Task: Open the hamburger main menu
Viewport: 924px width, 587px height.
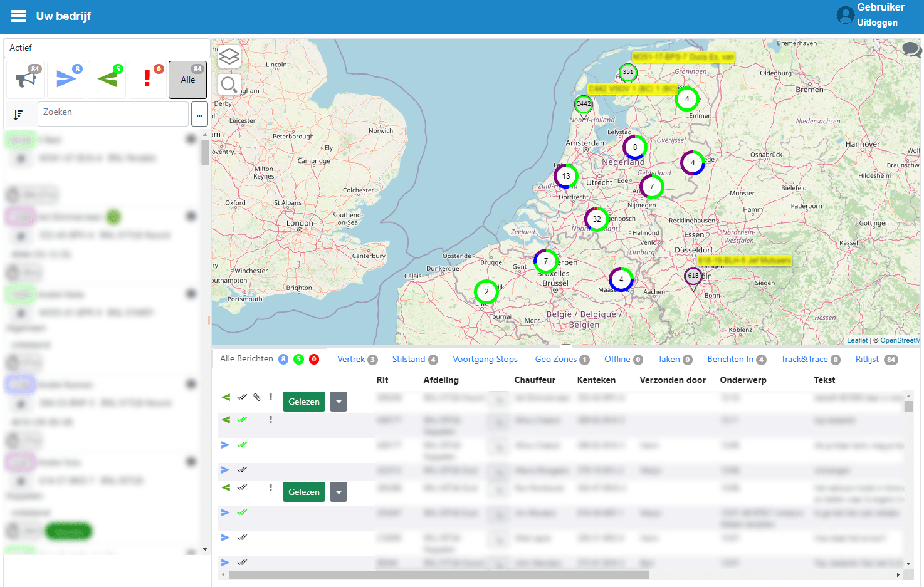Action: click(x=19, y=16)
